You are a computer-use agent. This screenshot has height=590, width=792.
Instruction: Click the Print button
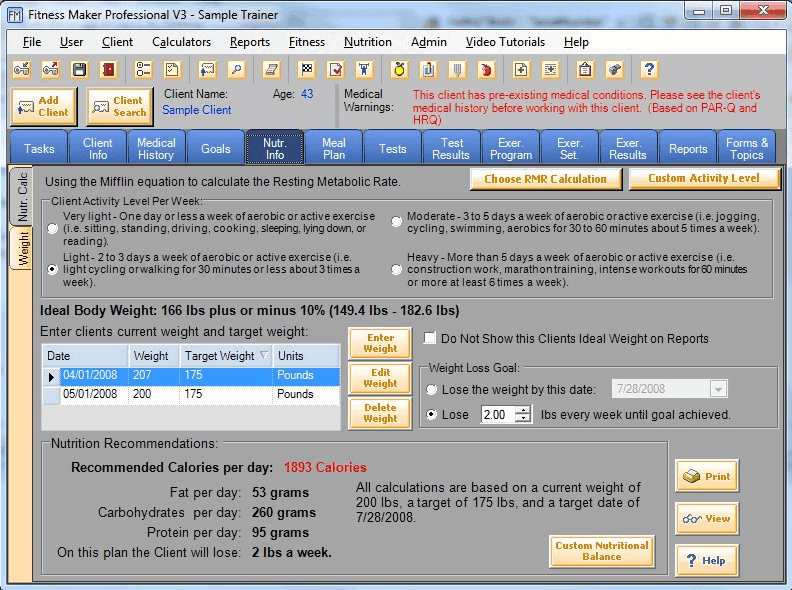coord(707,476)
